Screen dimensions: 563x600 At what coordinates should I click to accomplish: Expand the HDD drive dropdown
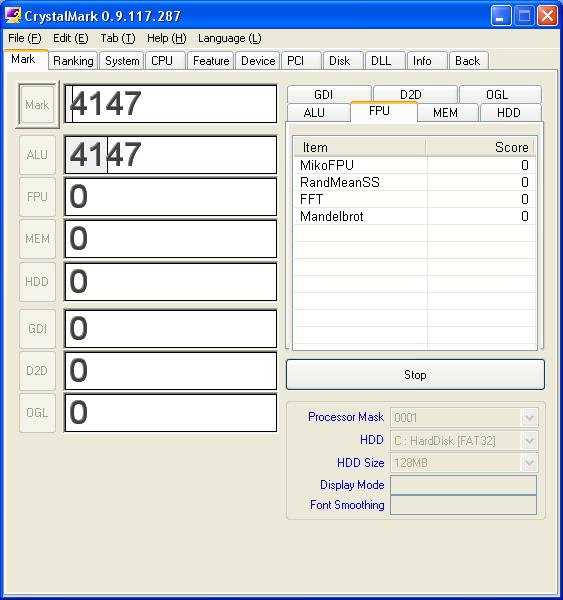click(x=529, y=441)
